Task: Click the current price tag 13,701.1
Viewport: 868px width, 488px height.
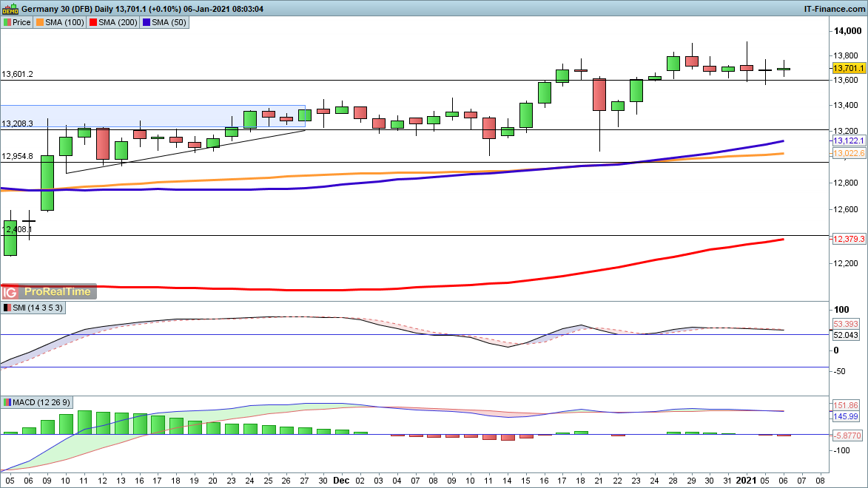Action: coord(848,68)
